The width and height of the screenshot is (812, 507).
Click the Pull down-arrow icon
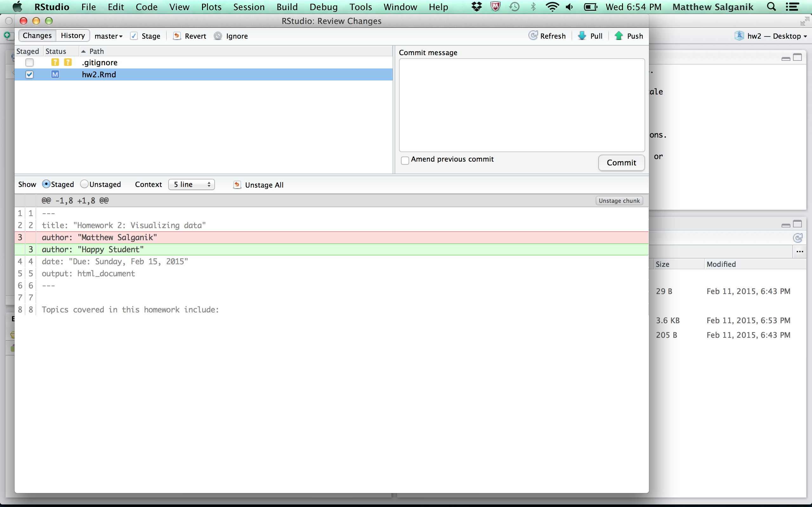(582, 35)
